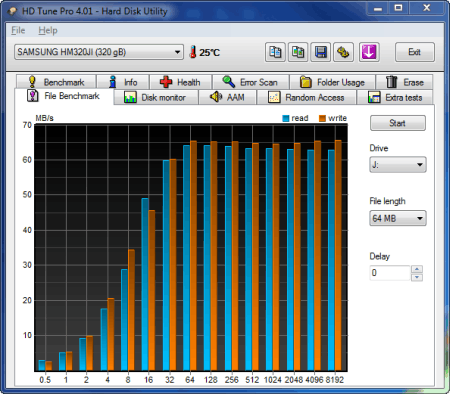Switch to the Error Scan tab
450x394 pixels.
(251, 82)
